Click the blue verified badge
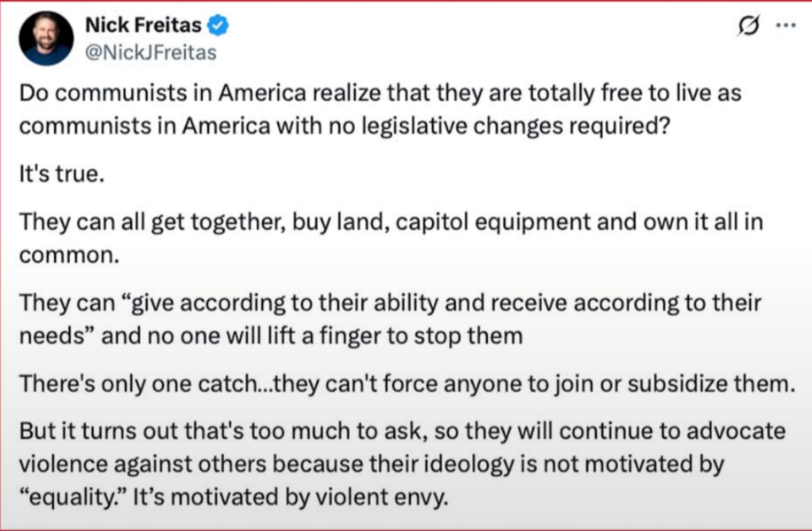The image size is (812, 531). click(x=218, y=27)
